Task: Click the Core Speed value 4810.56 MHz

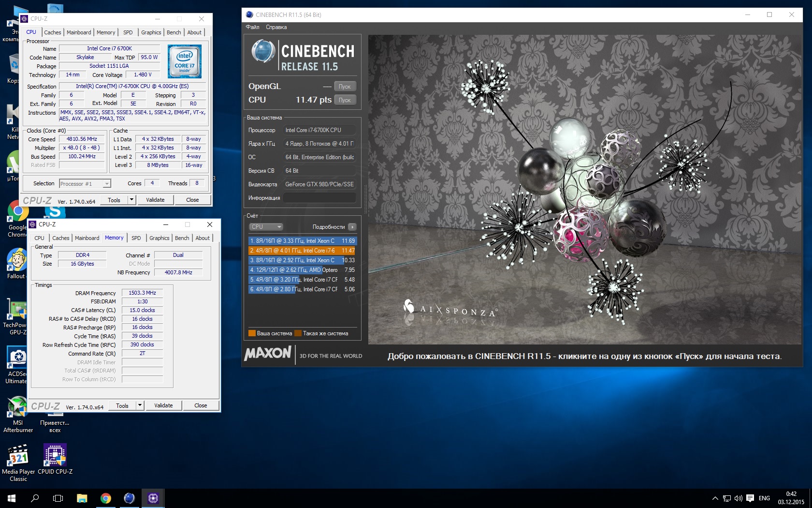Action: [82, 139]
